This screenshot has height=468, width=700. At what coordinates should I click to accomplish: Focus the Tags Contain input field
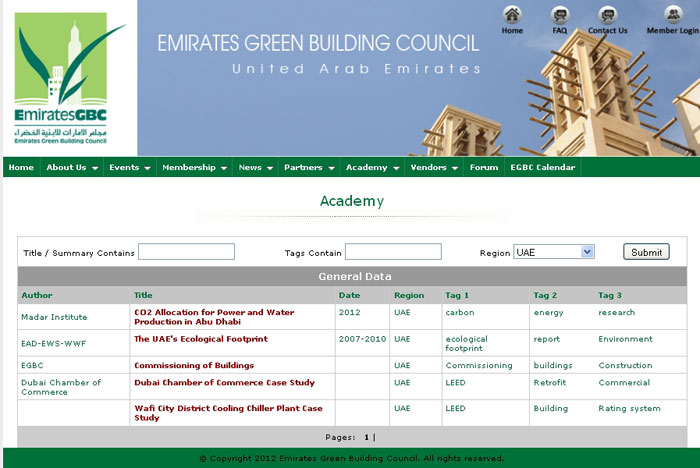coord(393,251)
